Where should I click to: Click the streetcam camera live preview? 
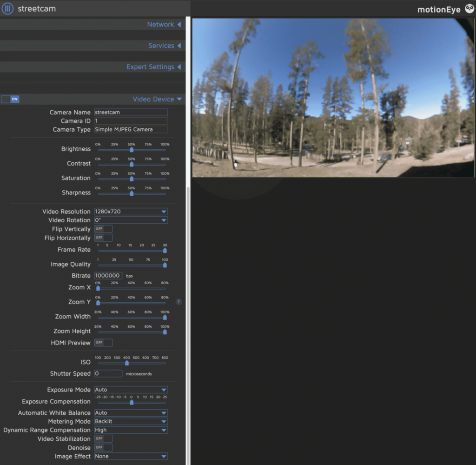tap(333, 98)
